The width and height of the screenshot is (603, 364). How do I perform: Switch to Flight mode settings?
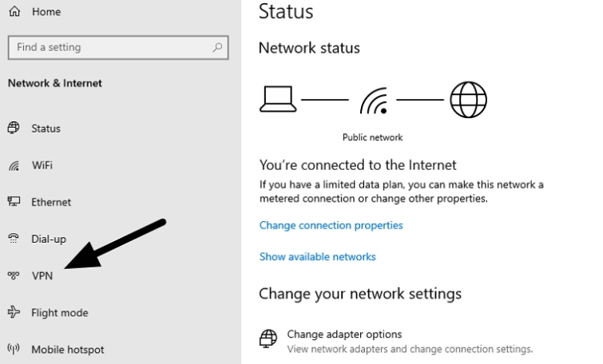click(x=59, y=313)
